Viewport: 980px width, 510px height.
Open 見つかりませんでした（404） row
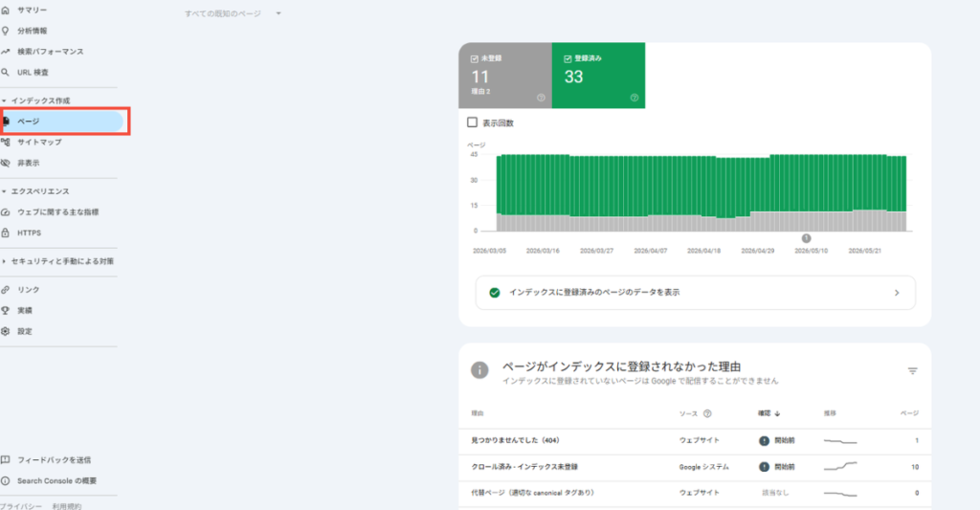695,440
